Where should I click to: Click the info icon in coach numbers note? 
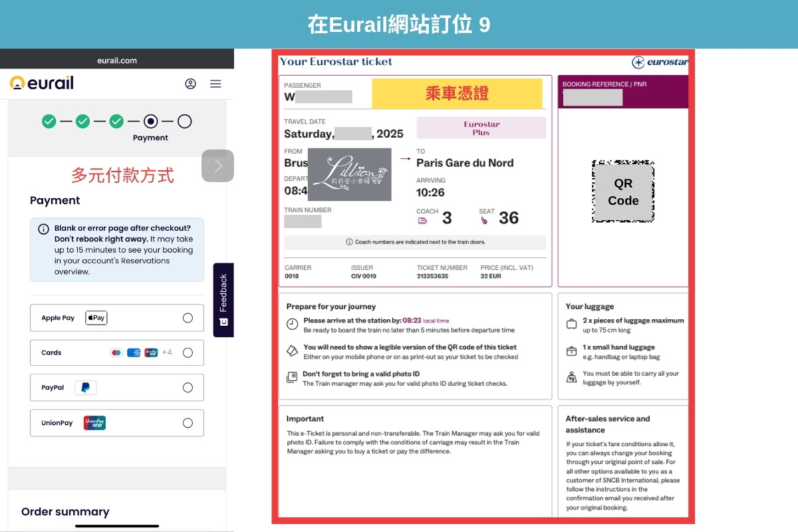[x=349, y=242]
